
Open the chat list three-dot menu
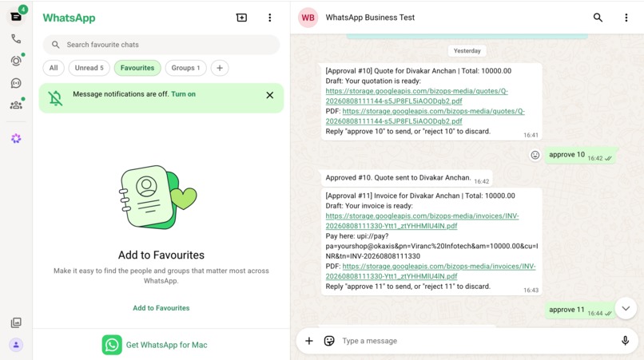(x=270, y=18)
